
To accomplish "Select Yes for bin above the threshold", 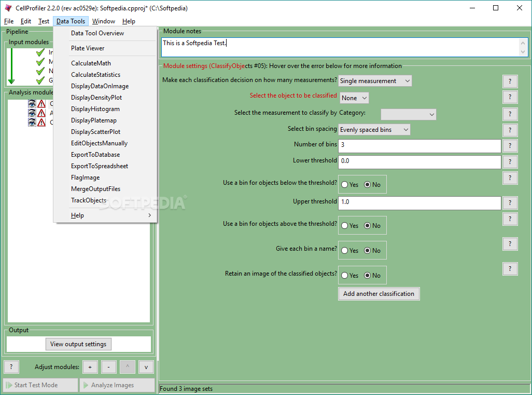I will [350, 226].
